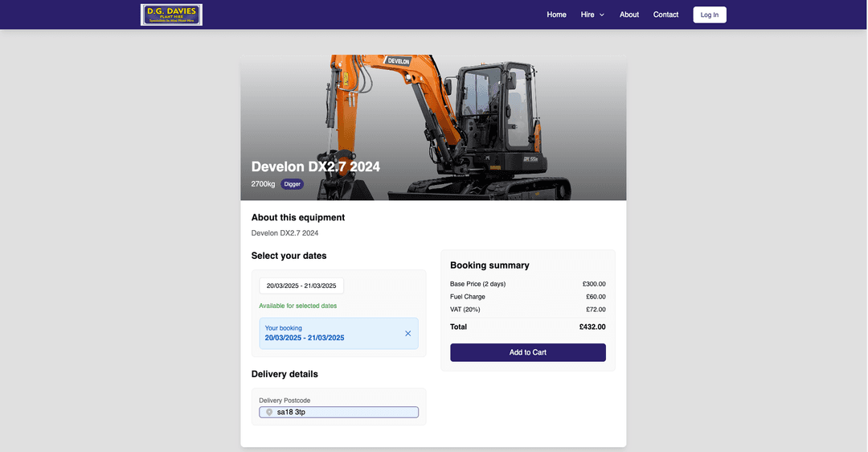
Task: Expand the Hire dropdown chevron
Action: pos(602,15)
